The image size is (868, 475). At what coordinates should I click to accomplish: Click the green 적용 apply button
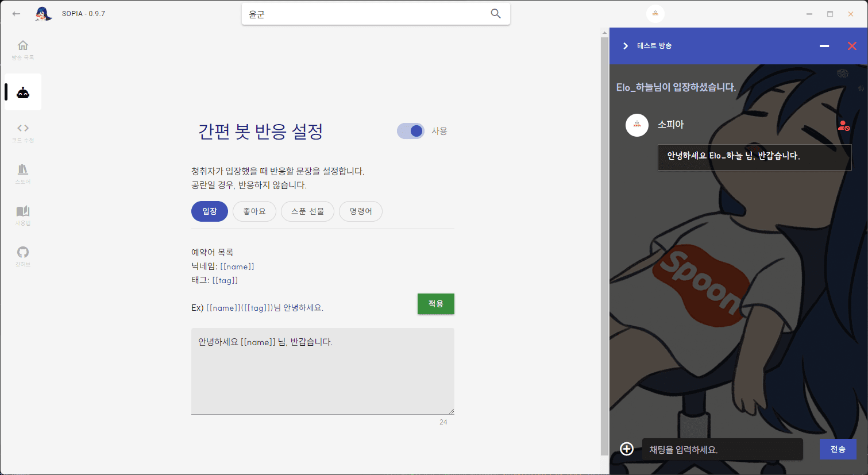click(x=436, y=304)
